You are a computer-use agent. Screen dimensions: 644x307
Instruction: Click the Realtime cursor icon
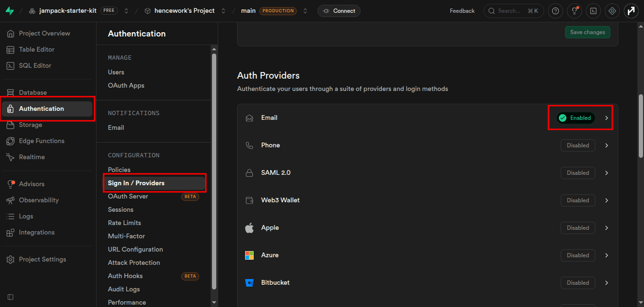point(10,157)
